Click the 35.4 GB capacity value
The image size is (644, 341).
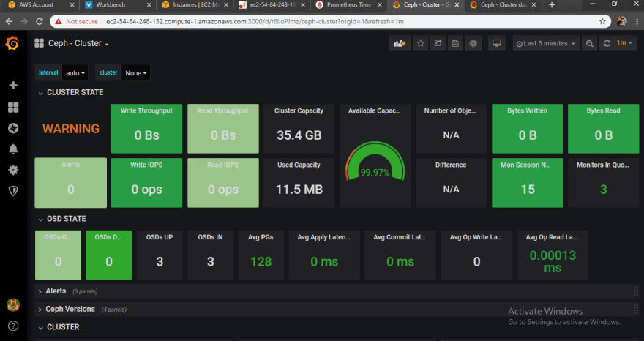click(299, 135)
